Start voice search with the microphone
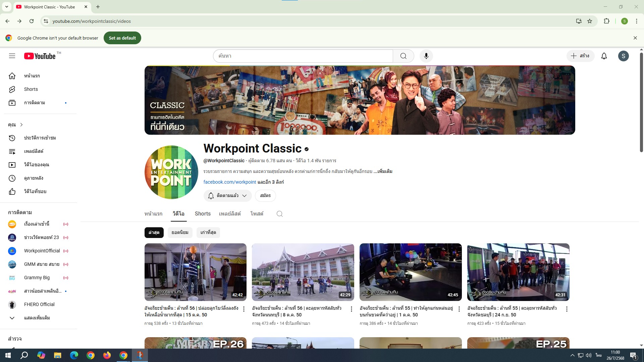This screenshot has height=362, width=644. pyautogui.click(x=426, y=56)
